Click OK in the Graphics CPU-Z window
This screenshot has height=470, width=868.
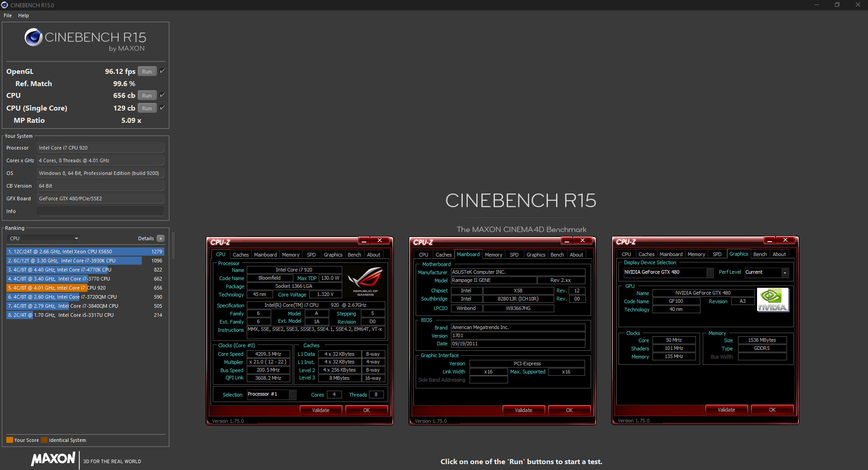pyautogui.click(x=772, y=410)
